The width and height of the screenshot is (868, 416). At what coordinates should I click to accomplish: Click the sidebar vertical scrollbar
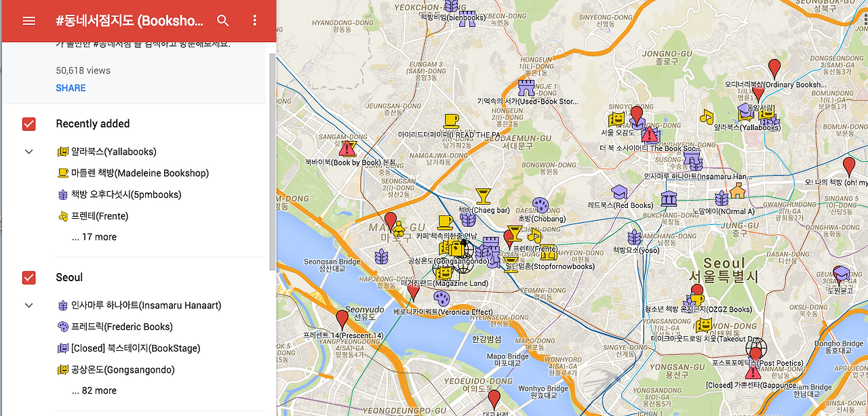pos(273,163)
